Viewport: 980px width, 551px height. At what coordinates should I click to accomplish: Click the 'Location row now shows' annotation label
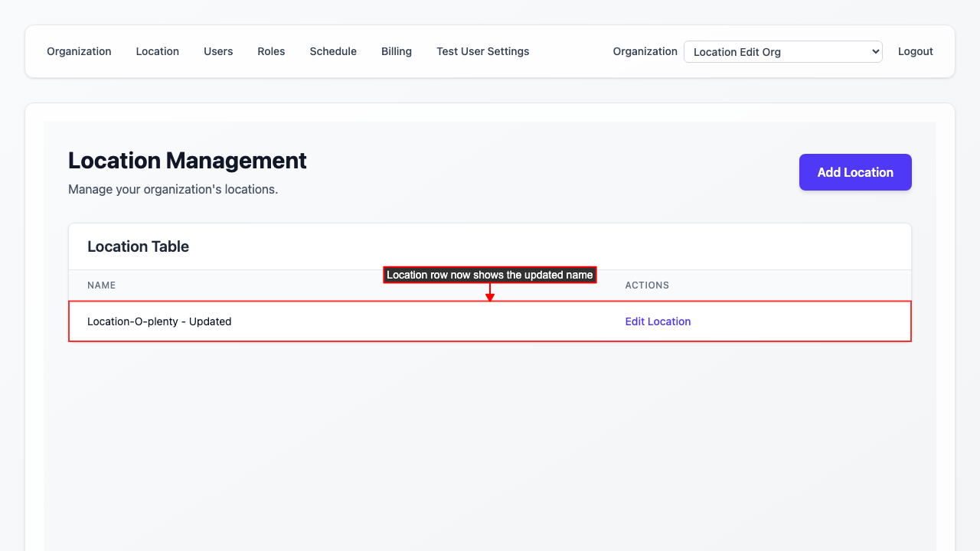489,275
